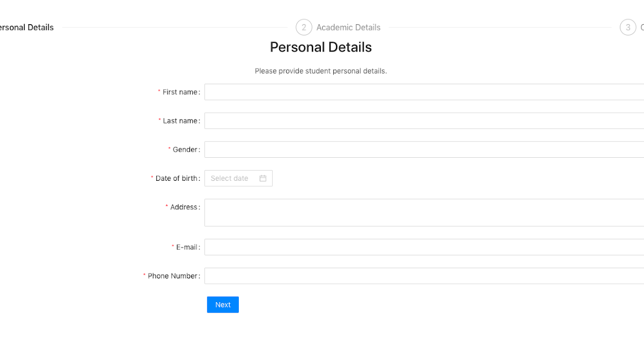The width and height of the screenshot is (644, 338).
Task: Click into the Address text area
Action: (424, 212)
